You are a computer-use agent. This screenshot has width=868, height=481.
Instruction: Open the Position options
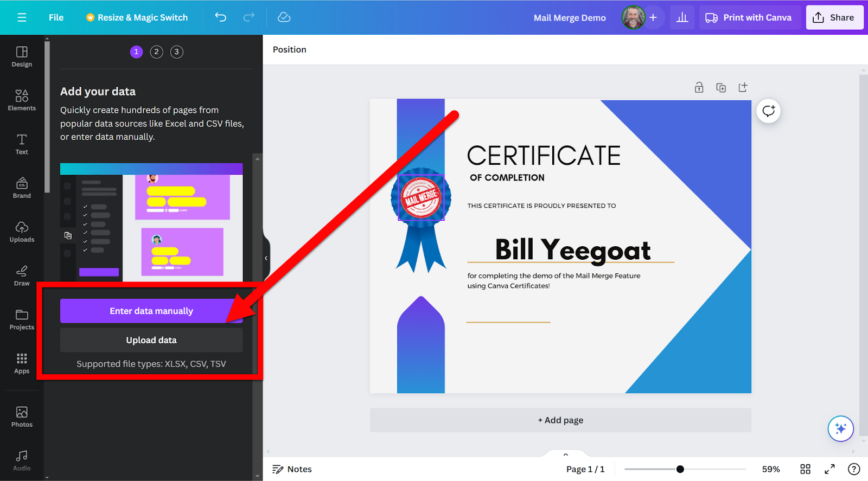click(290, 49)
